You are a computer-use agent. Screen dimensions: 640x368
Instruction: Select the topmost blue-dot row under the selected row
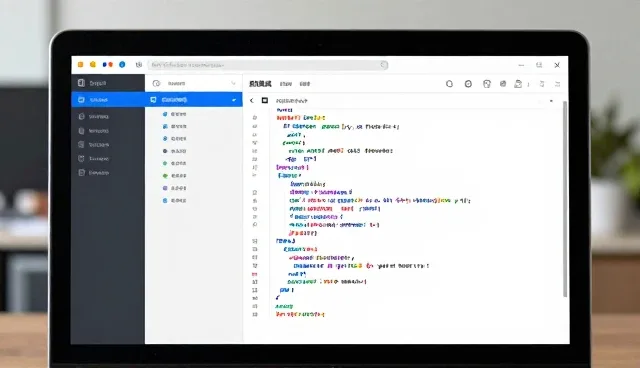tap(193, 114)
